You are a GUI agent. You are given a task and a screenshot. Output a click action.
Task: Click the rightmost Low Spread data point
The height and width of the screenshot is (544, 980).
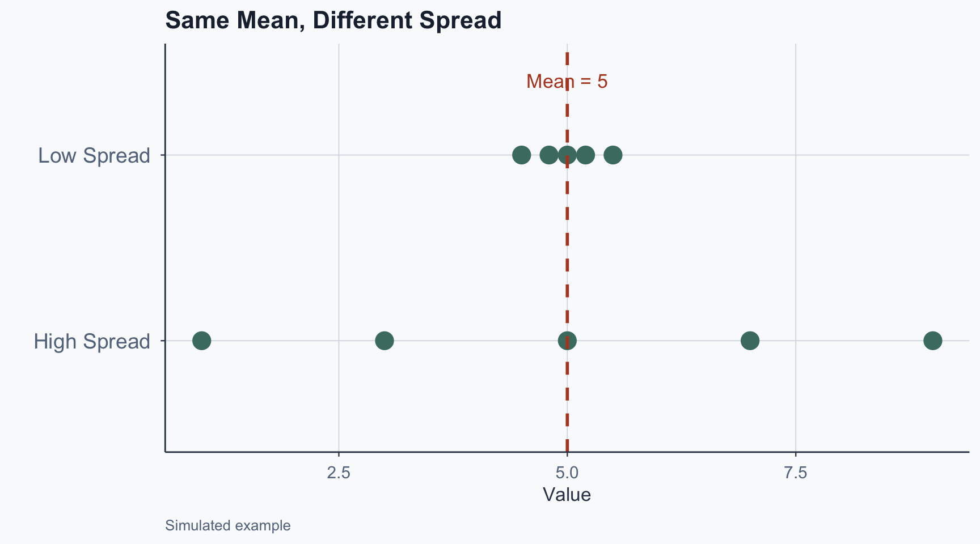point(613,155)
